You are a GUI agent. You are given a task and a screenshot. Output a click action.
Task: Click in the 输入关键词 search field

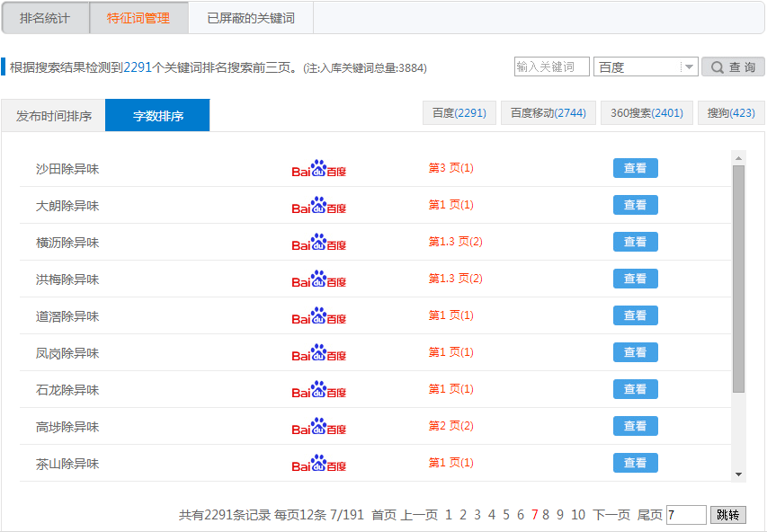point(551,66)
